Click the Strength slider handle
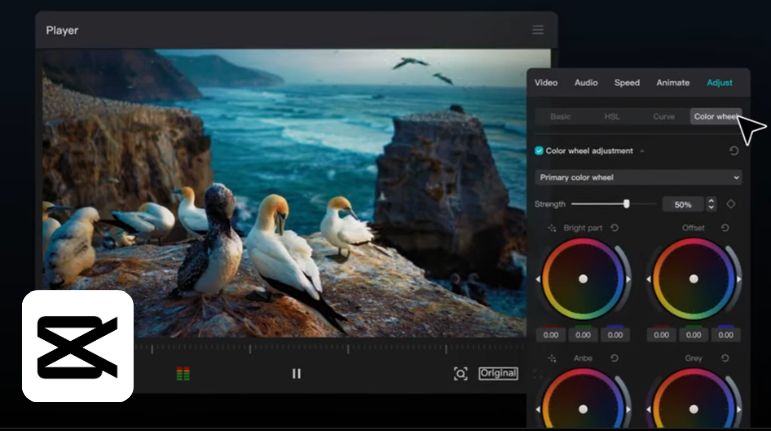 (x=626, y=203)
